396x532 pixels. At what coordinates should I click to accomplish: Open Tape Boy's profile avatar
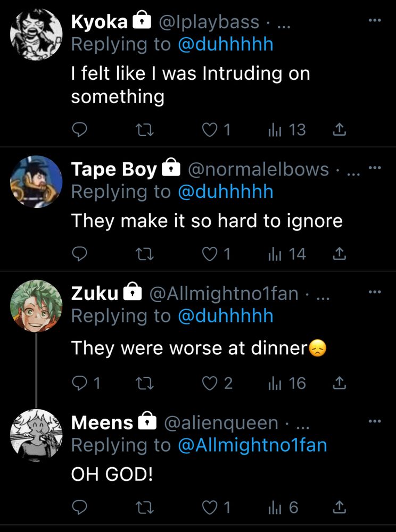[x=36, y=181]
